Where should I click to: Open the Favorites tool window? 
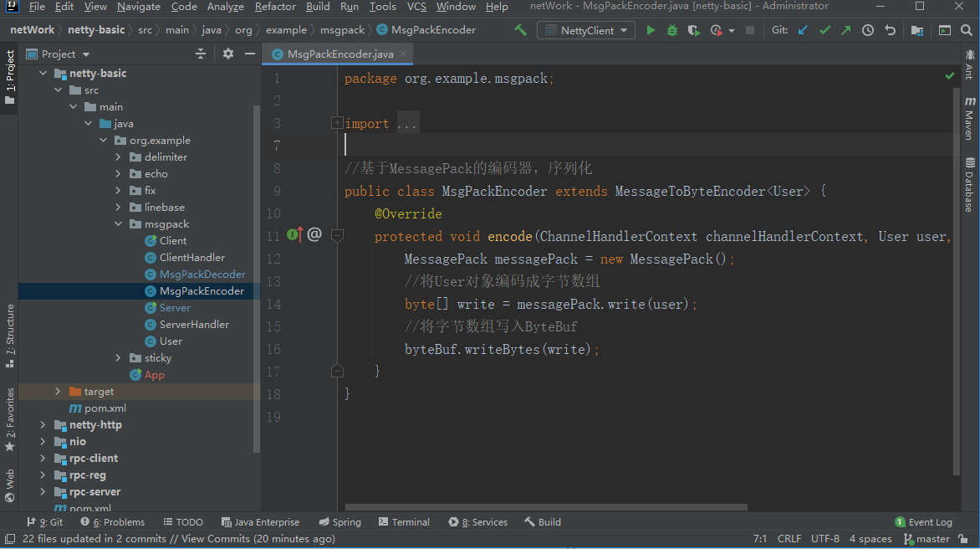10,419
